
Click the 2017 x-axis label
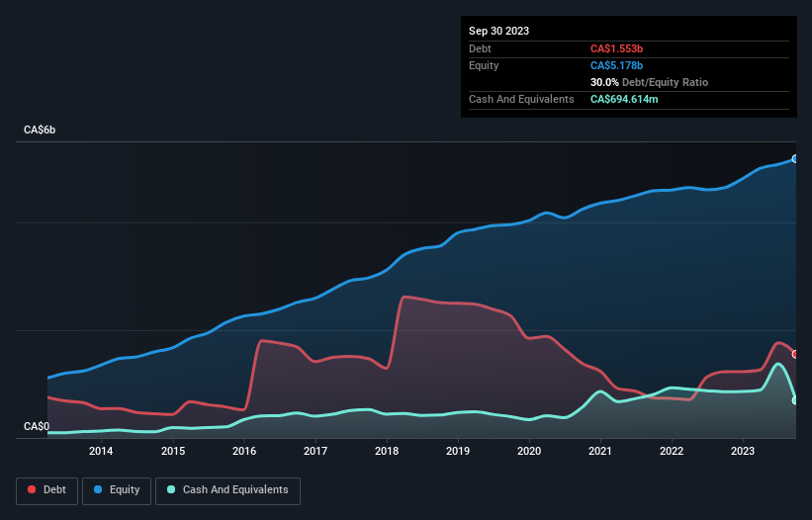click(316, 451)
